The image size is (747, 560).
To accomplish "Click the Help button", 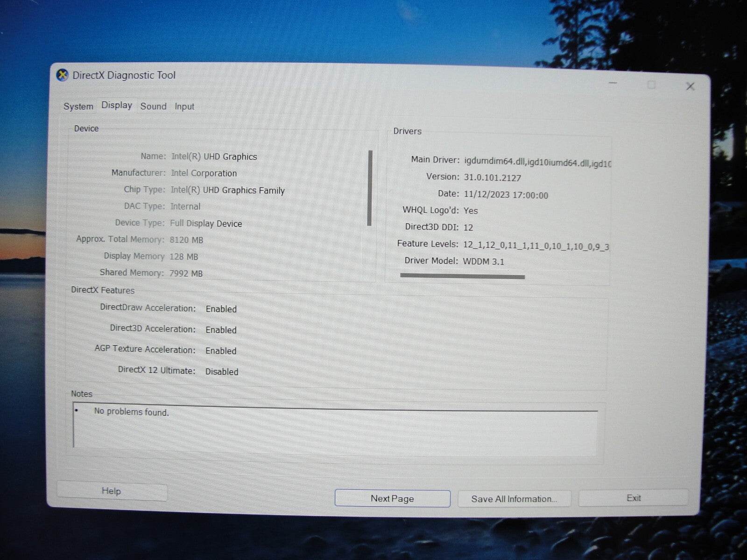I will (112, 491).
